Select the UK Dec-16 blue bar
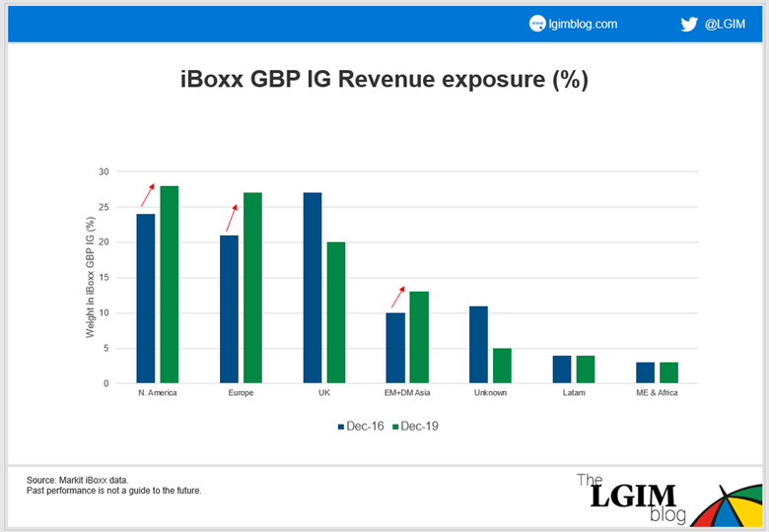The width and height of the screenshot is (769, 532). (x=313, y=288)
